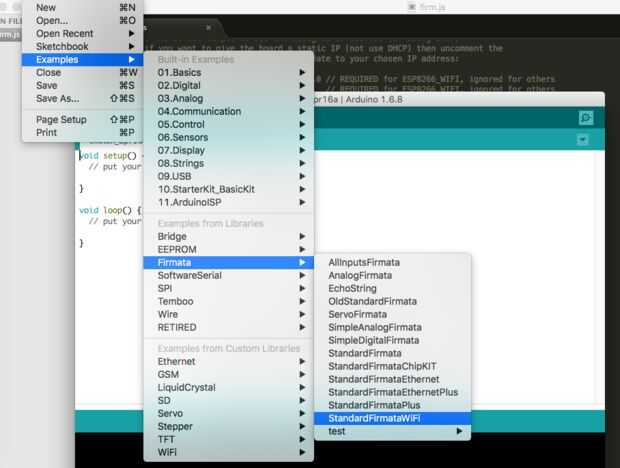This screenshot has width=620, height=468.
Task: Open the 11.ArduinoISP examples entry
Action: (229, 202)
